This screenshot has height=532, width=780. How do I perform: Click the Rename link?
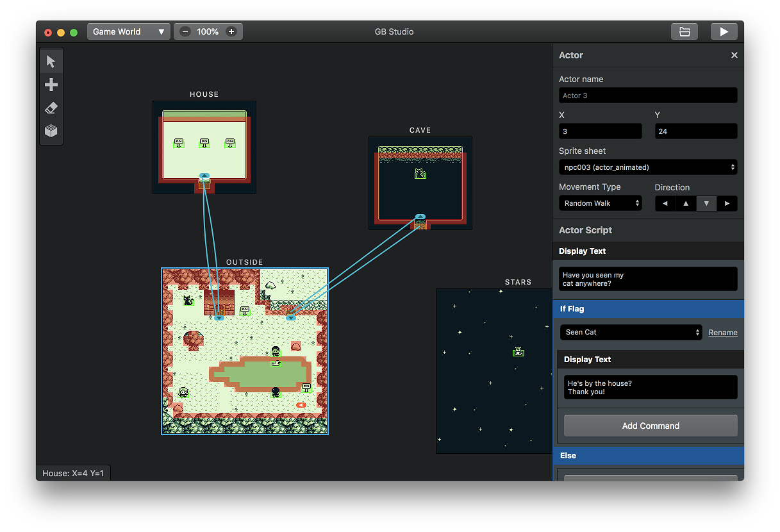(x=723, y=333)
